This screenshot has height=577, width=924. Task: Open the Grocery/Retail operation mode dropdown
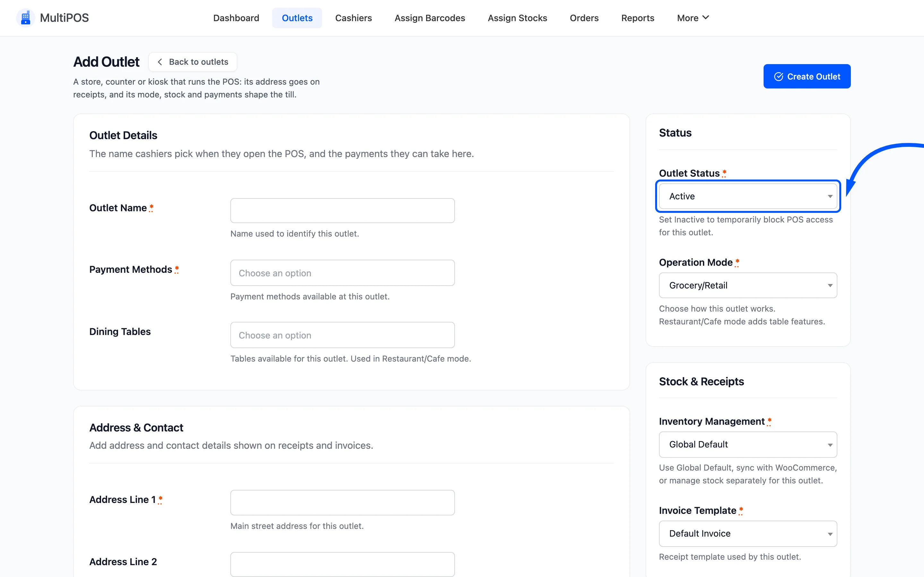coord(748,285)
